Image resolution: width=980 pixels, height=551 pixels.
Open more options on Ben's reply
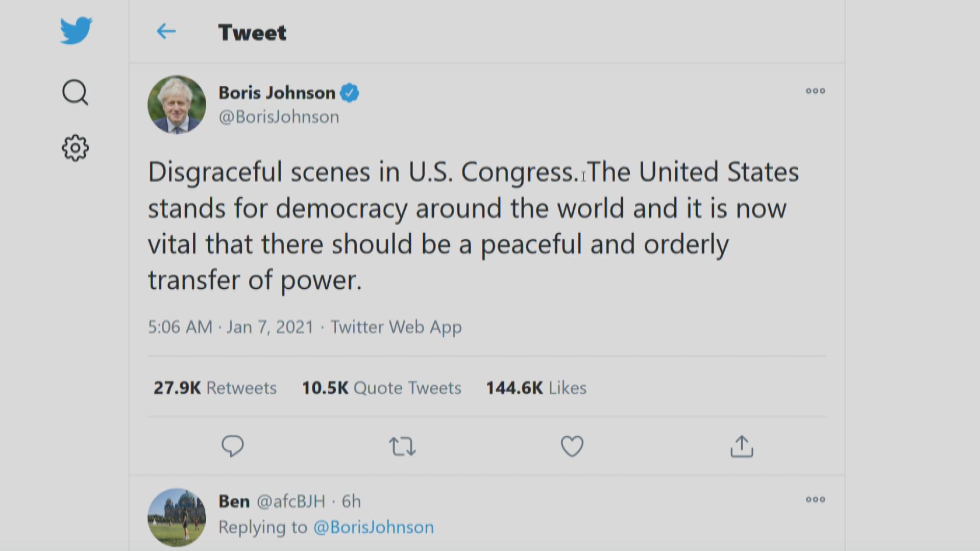tap(815, 499)
